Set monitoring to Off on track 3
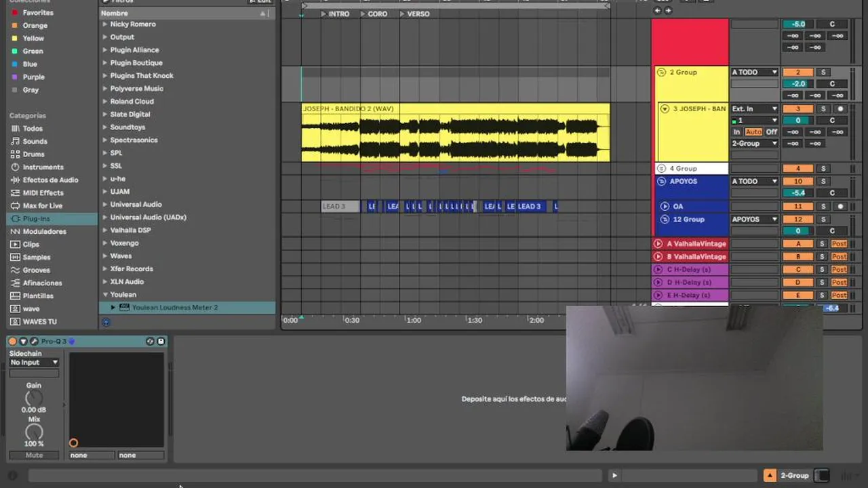The image size is (868, 488). point(771,132)
